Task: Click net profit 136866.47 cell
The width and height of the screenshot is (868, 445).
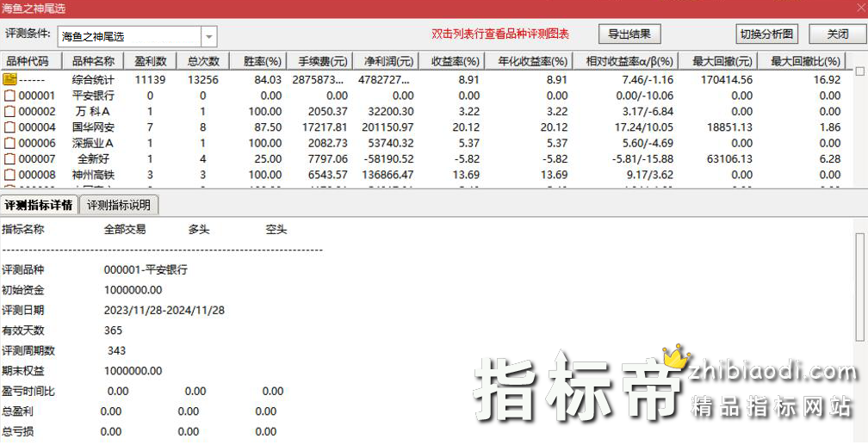Action: [387, 175]
